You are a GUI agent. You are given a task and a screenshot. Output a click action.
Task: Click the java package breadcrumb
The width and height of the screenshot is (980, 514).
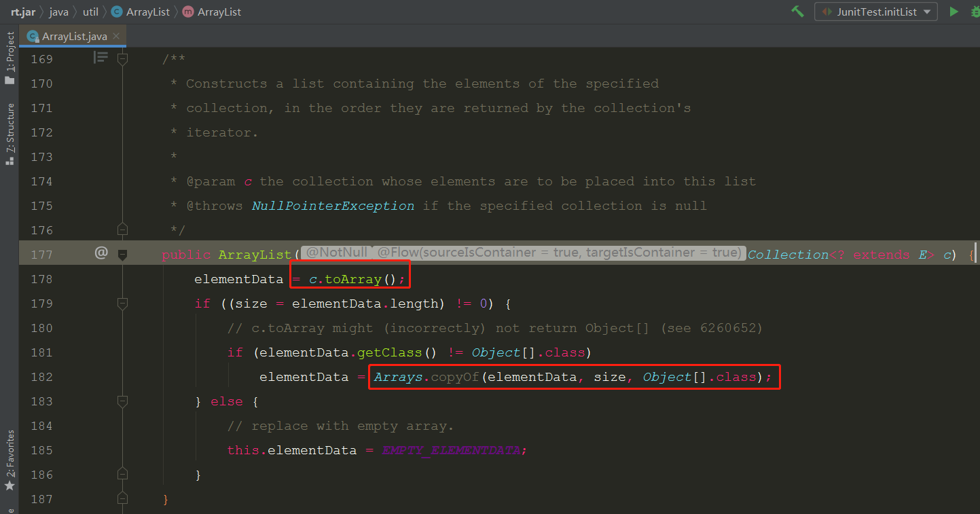(x=58, y=12)
